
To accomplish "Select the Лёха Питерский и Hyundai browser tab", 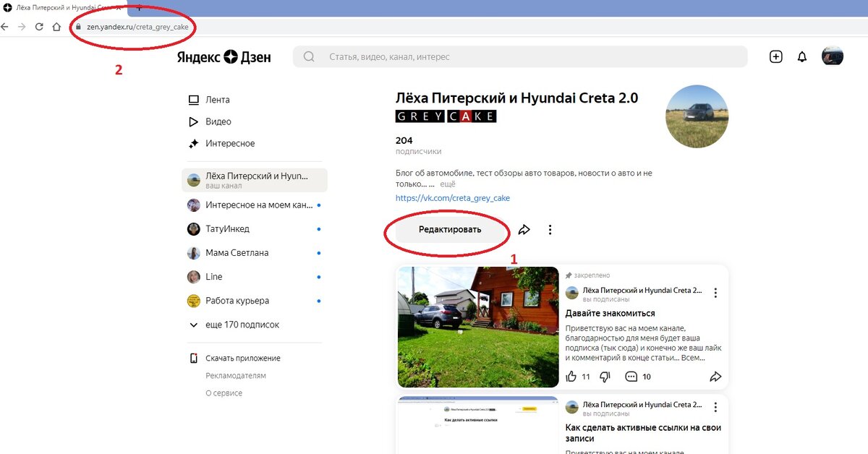I will click(x=63, y=7).
